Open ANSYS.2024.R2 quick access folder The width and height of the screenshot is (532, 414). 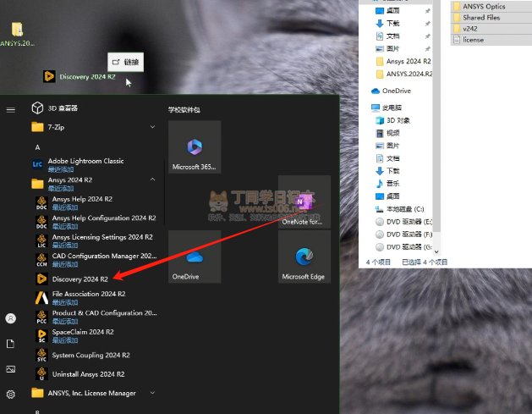pos(403,74)
